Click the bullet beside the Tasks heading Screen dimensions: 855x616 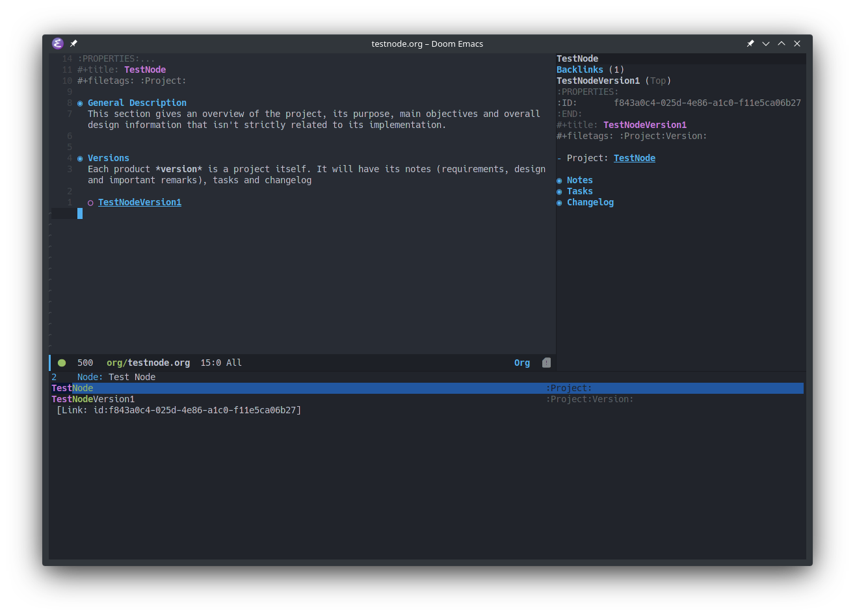(559, 191)
